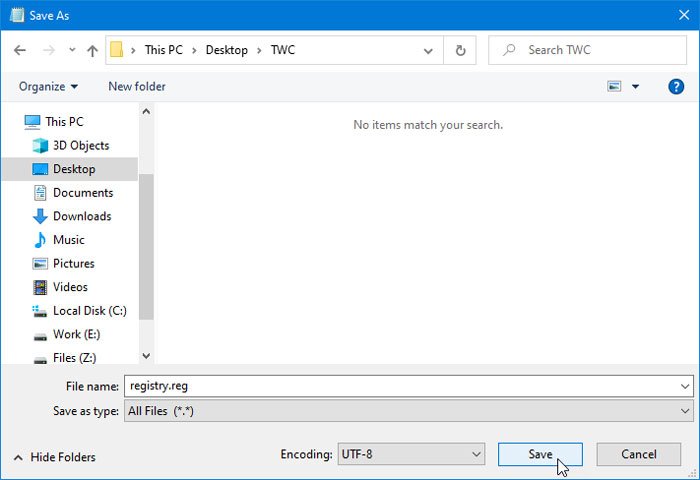This screenshot has height=480, width=700.
Task: Open Save as type dropdown
Action: 408,411
